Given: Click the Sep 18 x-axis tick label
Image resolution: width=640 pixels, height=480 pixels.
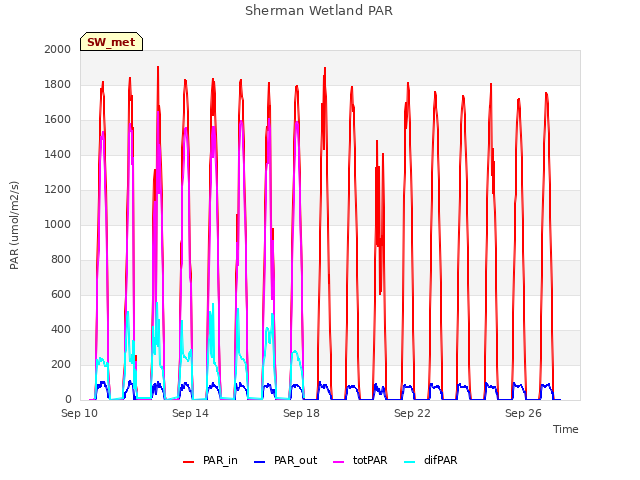Looking at the screenshot, I should (x=301, y=413).
